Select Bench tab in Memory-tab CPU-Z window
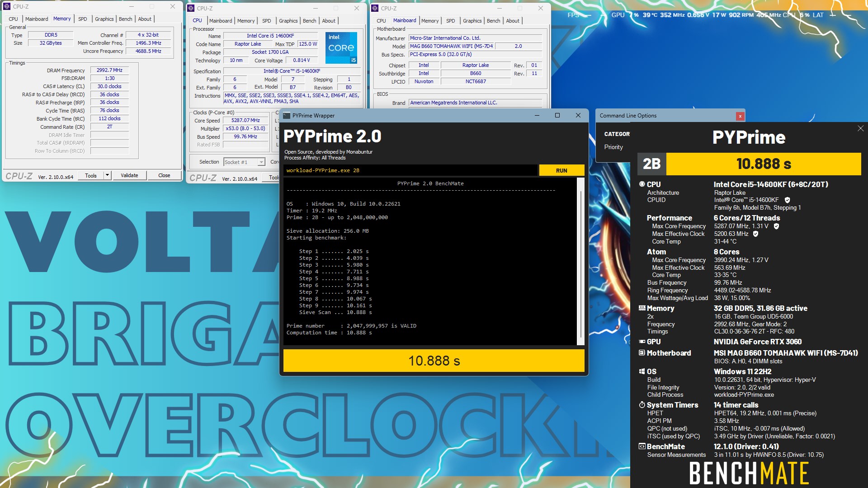 click(x=126, y=19)
